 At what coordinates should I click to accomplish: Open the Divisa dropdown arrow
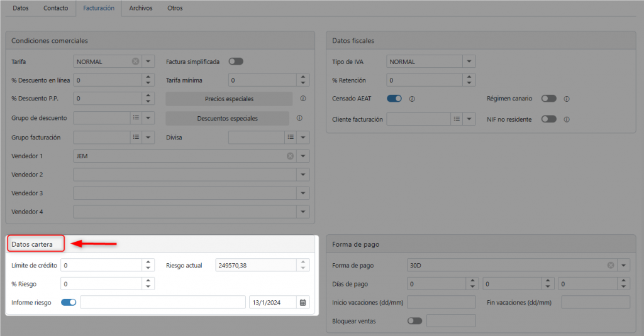[304, 137]
